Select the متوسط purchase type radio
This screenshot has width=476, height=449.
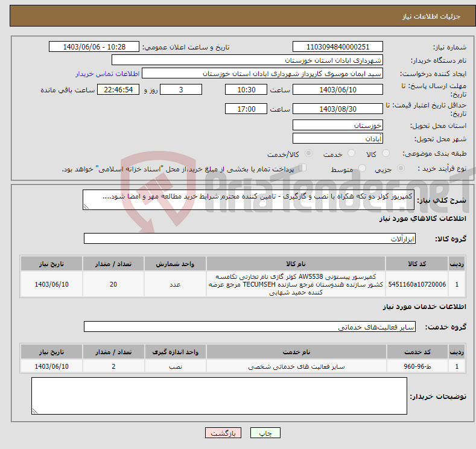click(362, 168)
